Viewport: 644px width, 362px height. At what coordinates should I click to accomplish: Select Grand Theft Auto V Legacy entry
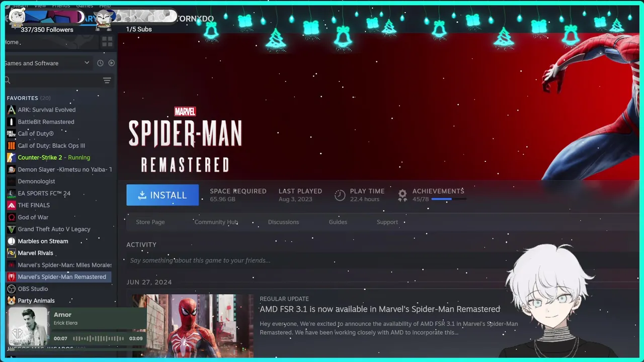click(x=54, y=229)
